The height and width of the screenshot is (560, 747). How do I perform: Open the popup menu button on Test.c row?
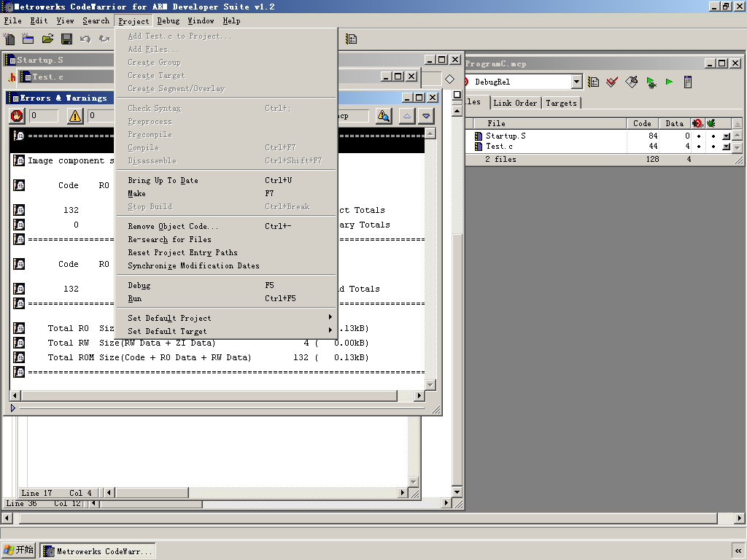(726, 147)
